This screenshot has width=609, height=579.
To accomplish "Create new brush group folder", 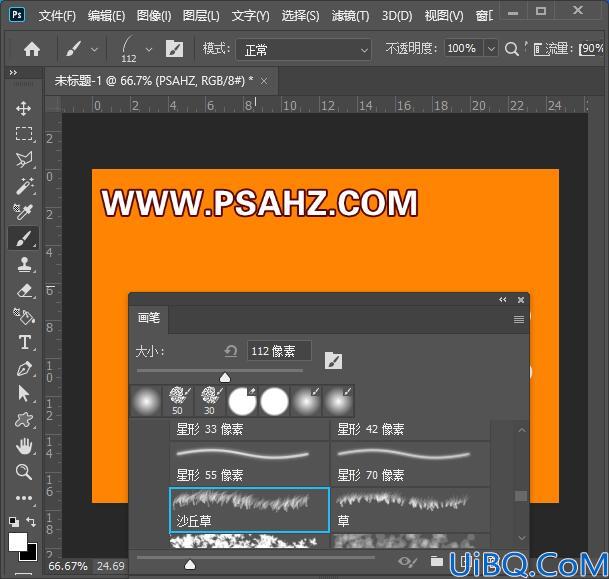I will (x=437, y=561).
